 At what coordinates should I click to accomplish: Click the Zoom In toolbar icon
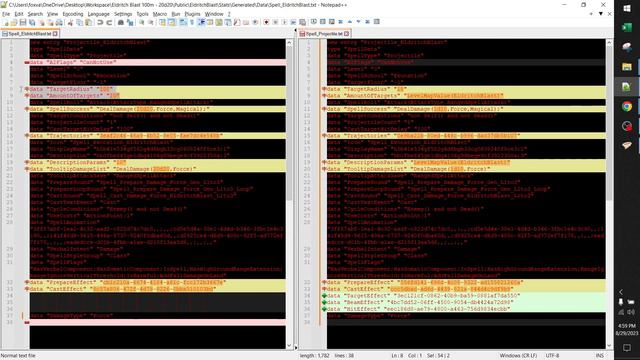click(141, 22)
